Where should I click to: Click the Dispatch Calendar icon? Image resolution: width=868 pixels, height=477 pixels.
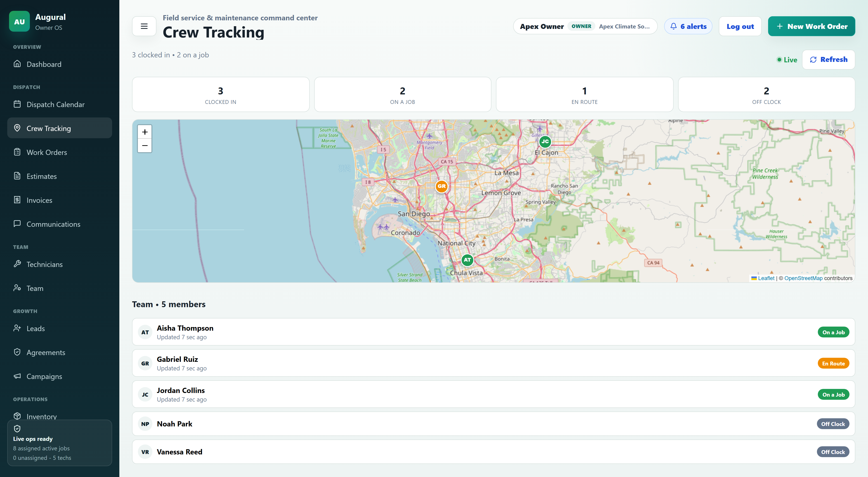tap(17, 104)
